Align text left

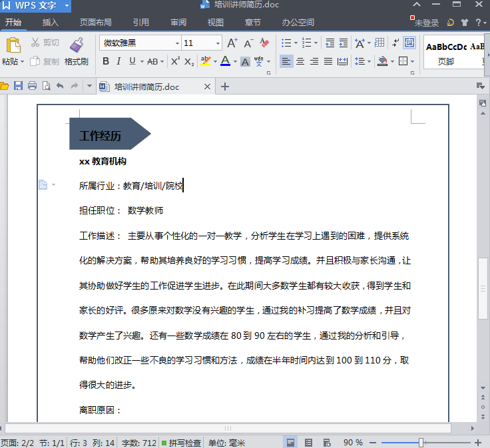click(286, 61)
